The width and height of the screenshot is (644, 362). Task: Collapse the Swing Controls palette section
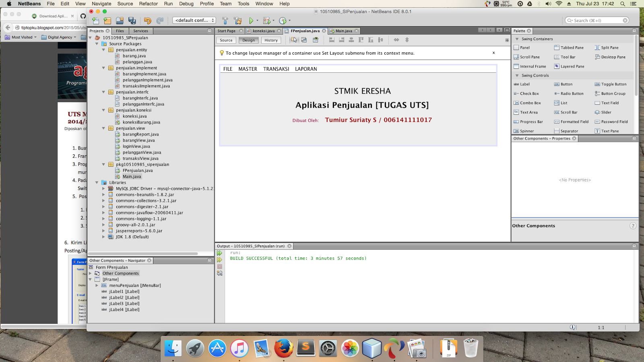click(x=517, y=76)
